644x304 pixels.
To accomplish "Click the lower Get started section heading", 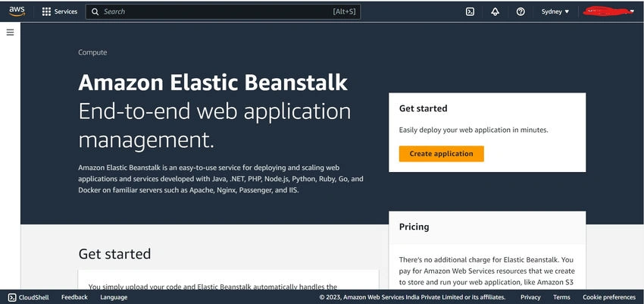I will tap(114, 254).
